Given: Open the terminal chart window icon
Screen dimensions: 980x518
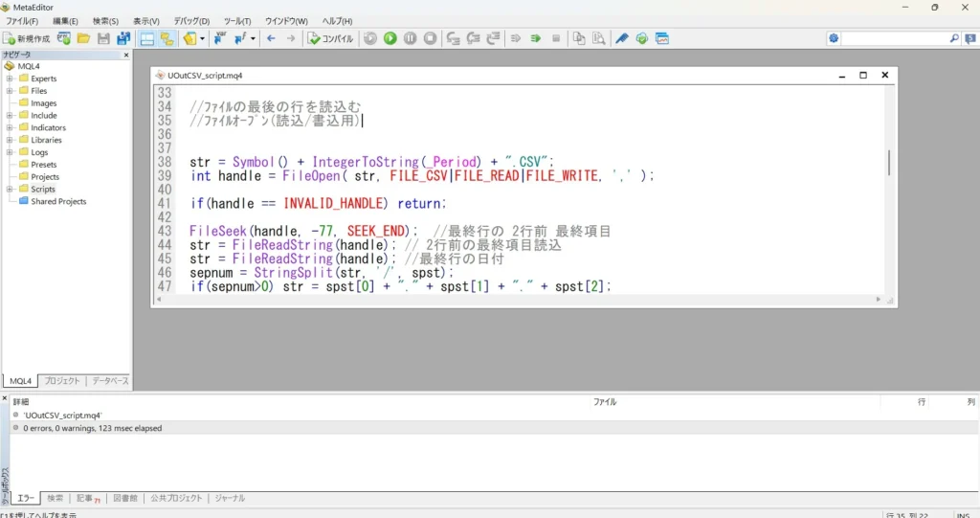Looking at the screenshot, I should [662, 39].
